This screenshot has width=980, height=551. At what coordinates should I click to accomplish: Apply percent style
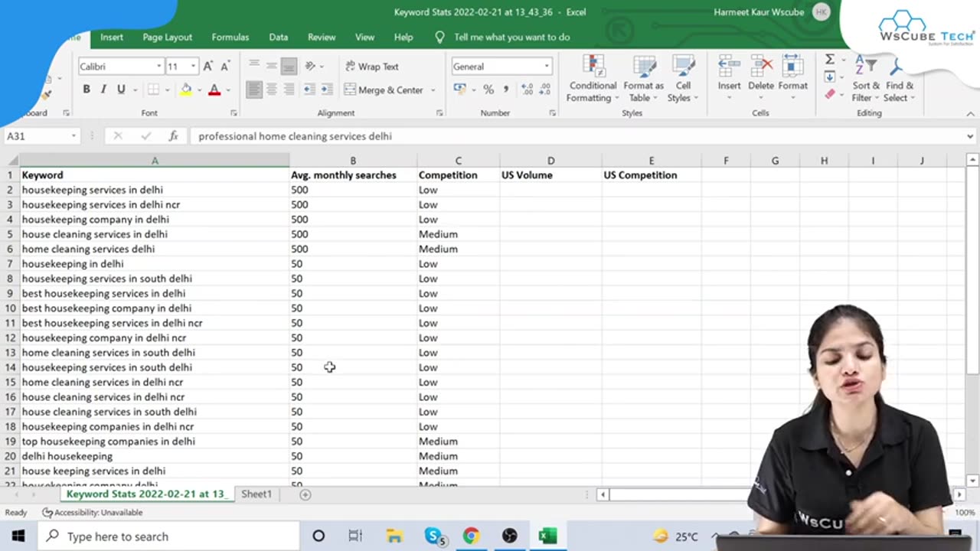click(x=488, y=90)
